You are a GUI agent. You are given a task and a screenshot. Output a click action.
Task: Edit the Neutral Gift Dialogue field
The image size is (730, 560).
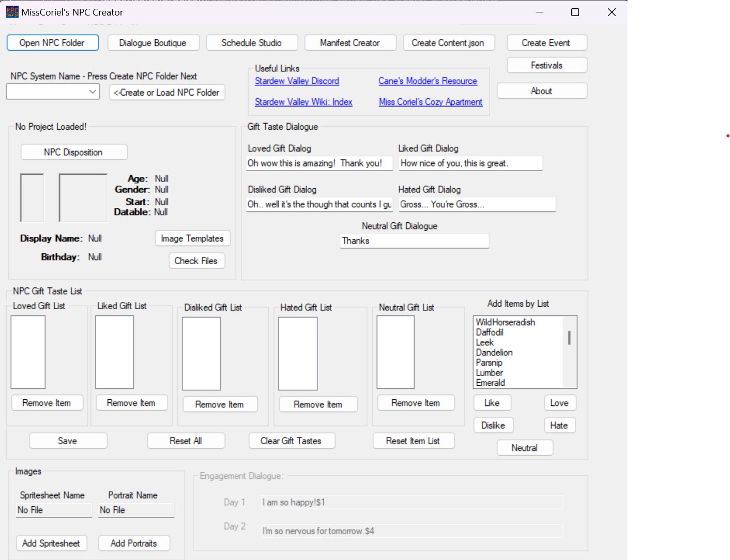point(414,241)
